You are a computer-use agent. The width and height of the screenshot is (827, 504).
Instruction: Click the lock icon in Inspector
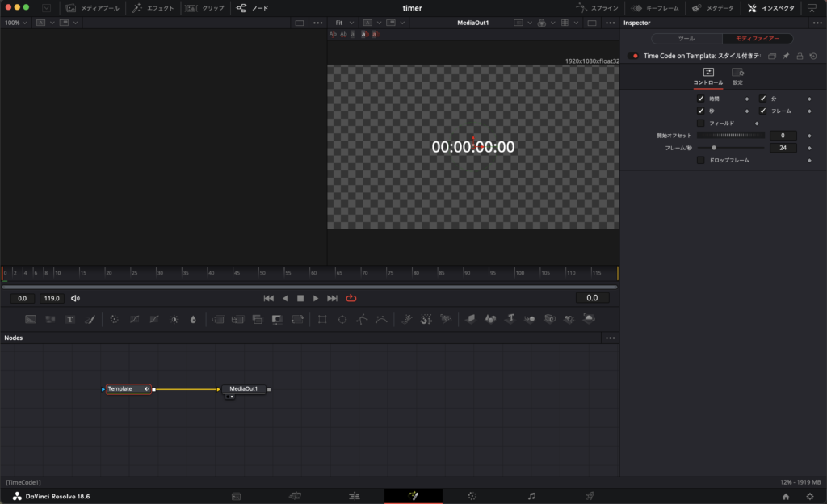pyautogui.click(x=800, y=56)
